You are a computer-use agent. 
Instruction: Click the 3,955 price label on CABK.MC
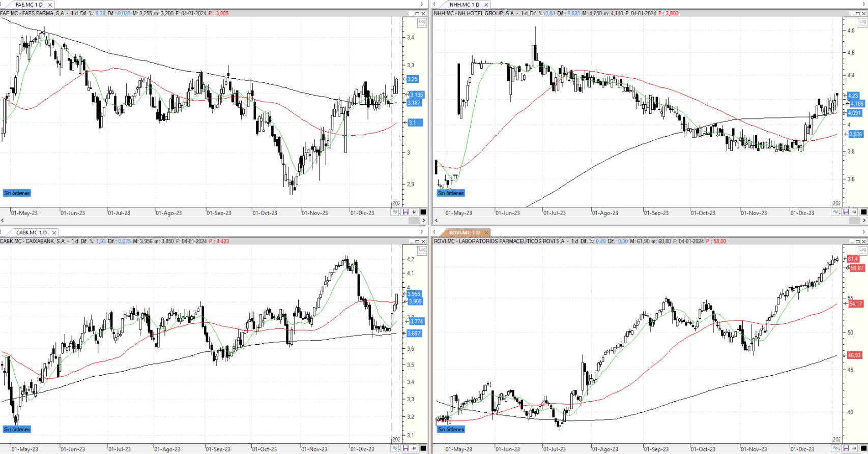(x=415, y=294)
